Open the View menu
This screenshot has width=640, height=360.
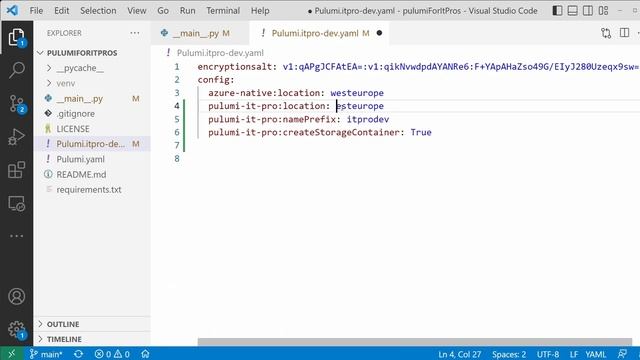(x=137, y=11)
